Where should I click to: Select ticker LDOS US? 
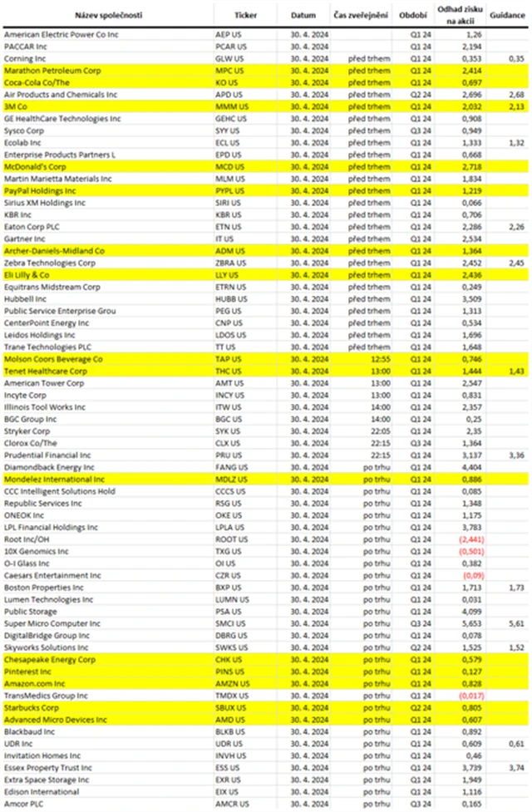coord(230,335)
